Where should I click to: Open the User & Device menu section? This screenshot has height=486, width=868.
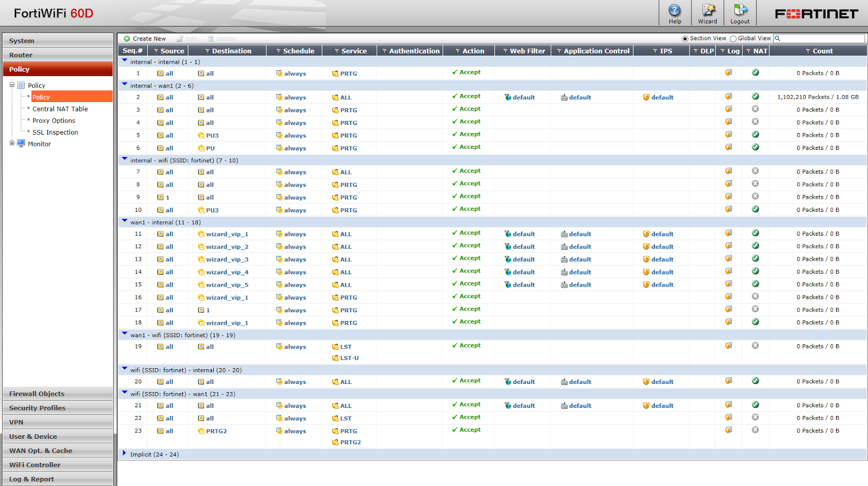tap(58, 436)
